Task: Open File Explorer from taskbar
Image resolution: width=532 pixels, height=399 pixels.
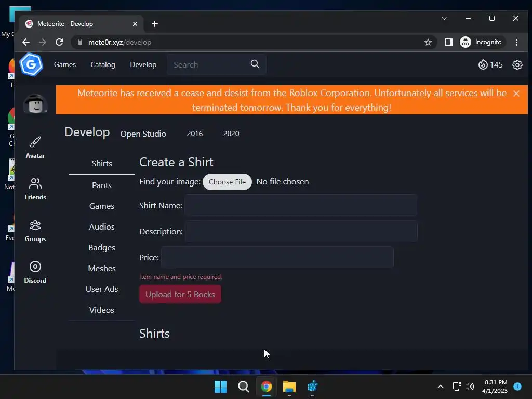Action: tap(289, 387)
